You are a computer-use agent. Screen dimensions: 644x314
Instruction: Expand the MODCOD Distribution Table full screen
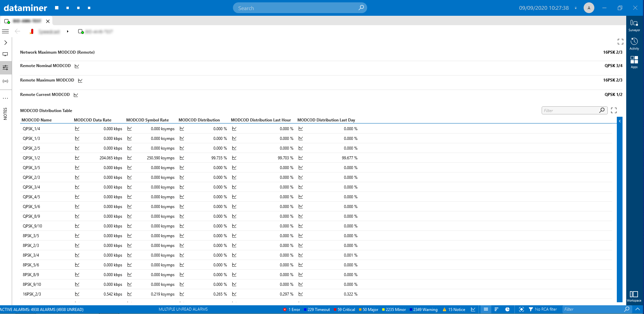pyautogui.click(x=614, y=110)
